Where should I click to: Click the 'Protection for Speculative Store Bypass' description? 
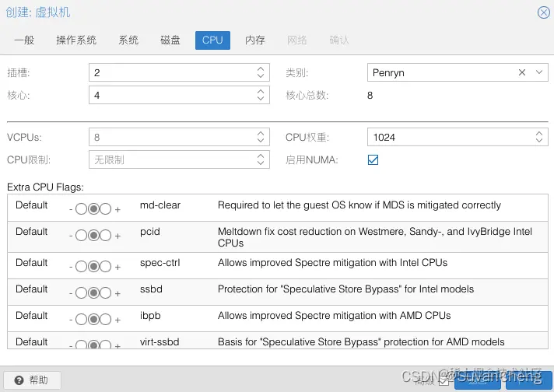pyautogui.click(x=345, y=289)
